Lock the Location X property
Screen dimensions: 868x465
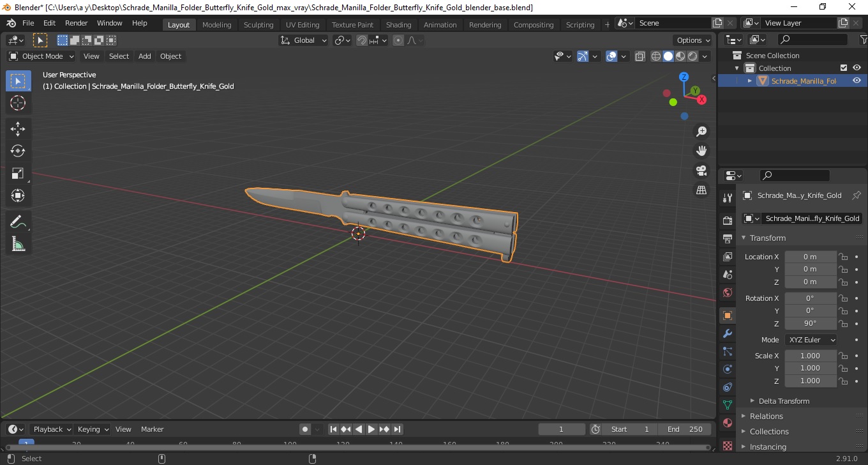pyautogui.click(x=843, y=257)
